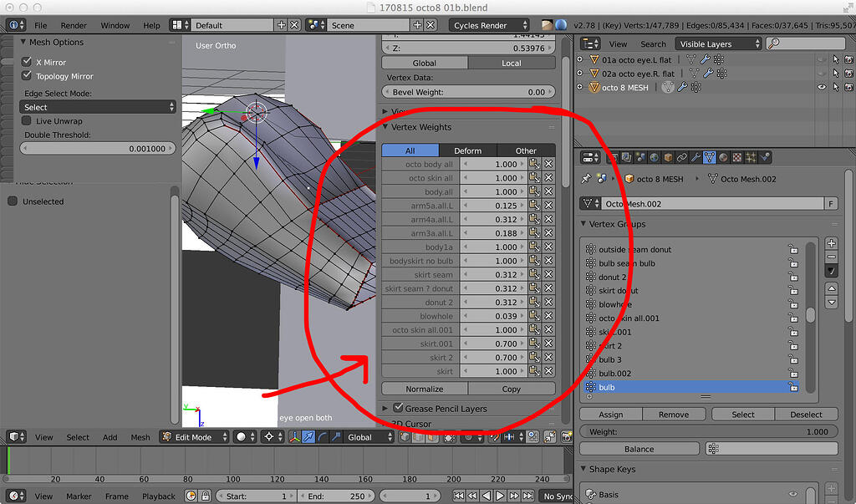This screenshot has width=856, height=504.
Task: Open the Edit Mode selector dropdown
Action: [x=194, y=437]
